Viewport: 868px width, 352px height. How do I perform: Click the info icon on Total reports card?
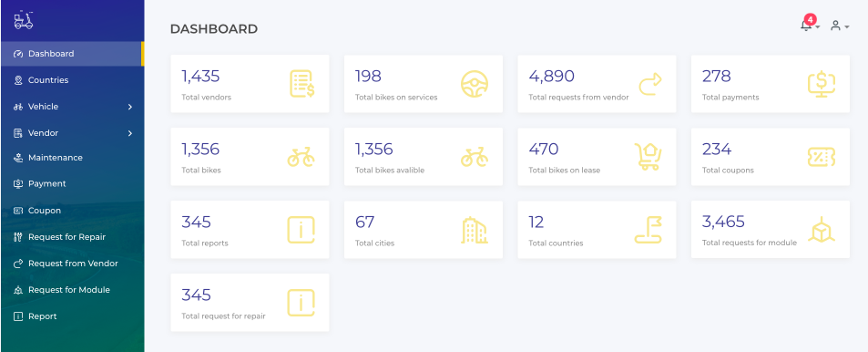point(301,230)
